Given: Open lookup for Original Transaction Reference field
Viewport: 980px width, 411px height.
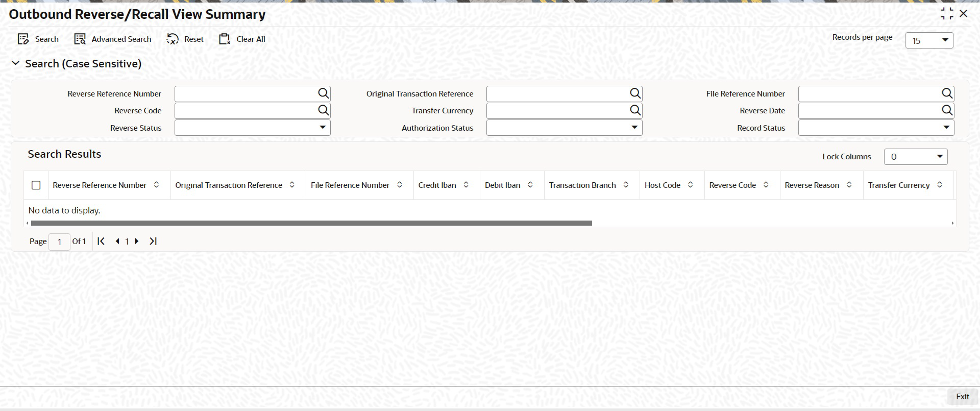Looking at the screenshot, I should (x=635, y=93).
